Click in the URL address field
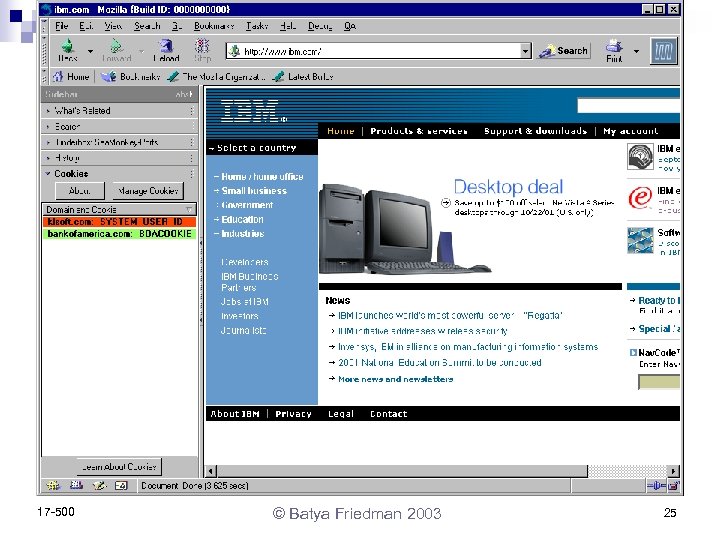 381,51
